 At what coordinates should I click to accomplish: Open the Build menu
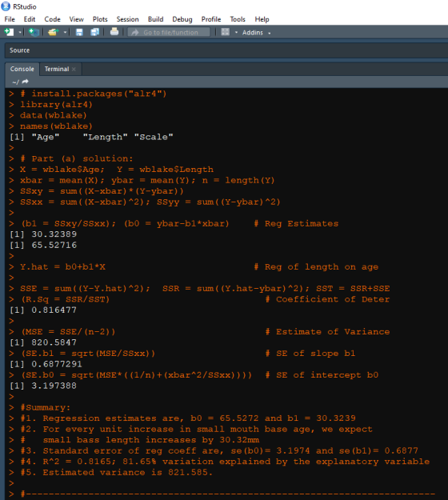[x=156, y=19]
